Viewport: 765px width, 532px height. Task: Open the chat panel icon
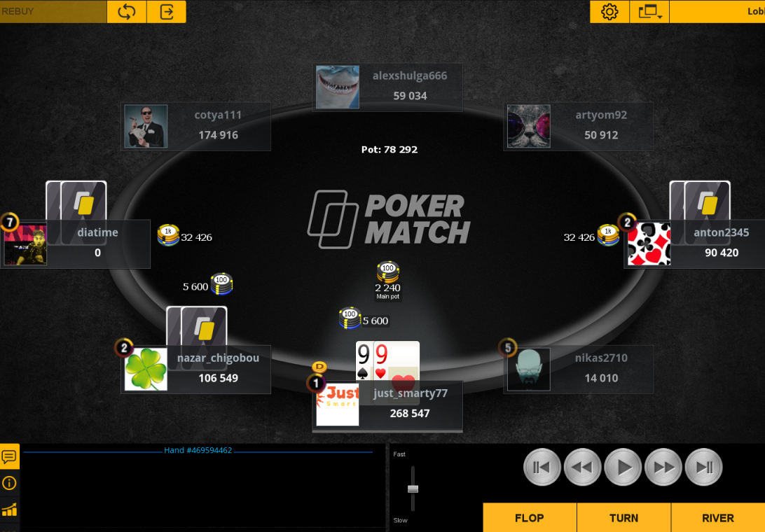[9, 456]
